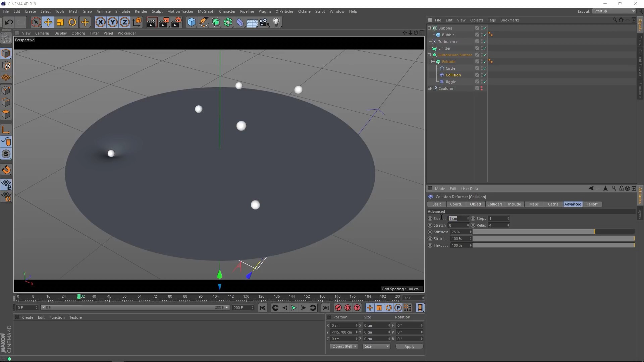The width and height of the screenshot is (644, 362).
Task: Click the Apply button
Action: (409, 346)
